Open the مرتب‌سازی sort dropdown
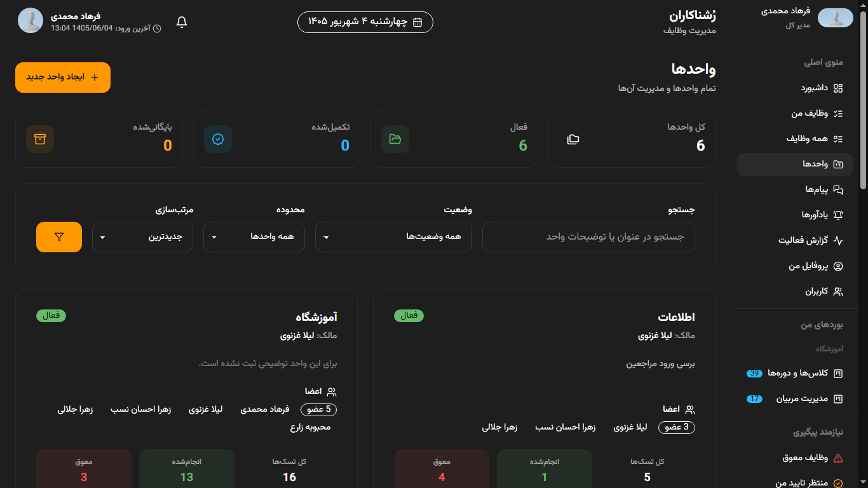Image resolution: width=868 pixels, height=488 pixels. tap(143, 237)
